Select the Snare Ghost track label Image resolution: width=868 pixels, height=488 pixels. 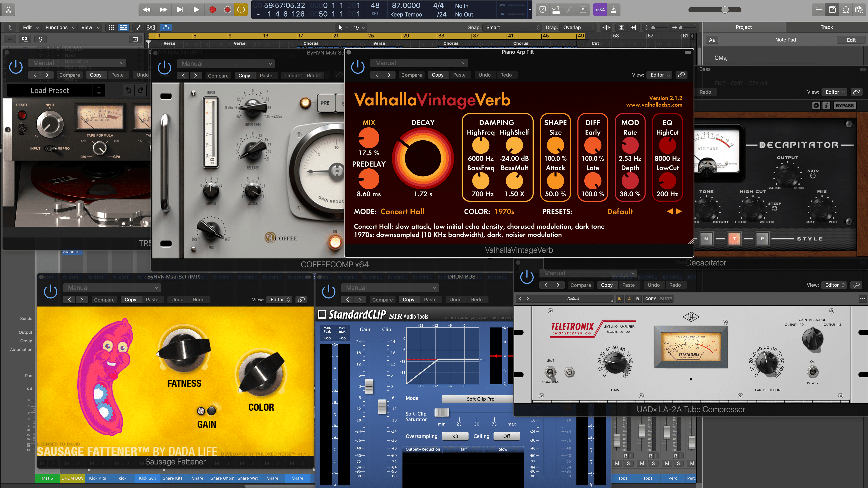tap(222, 478)
